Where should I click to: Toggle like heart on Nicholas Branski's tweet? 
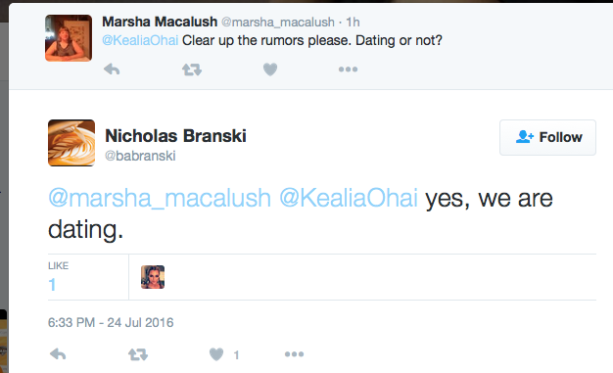[x=216, y=354]
